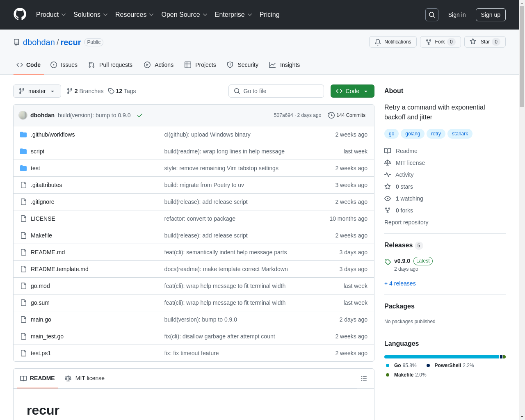525x420 pixels.
Task: Open the master branch dropdown
Action: tap(37, 91)
